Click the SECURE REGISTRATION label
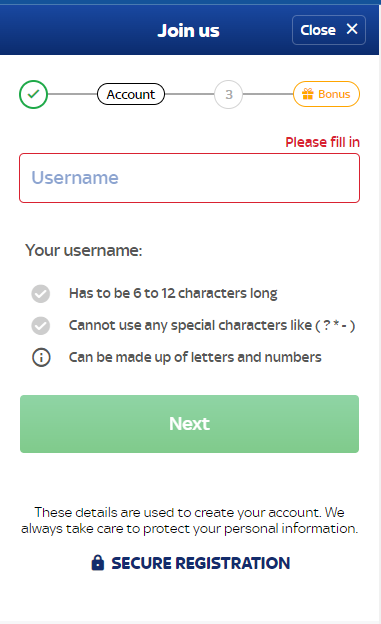381x624 pixels. point(201,563)
